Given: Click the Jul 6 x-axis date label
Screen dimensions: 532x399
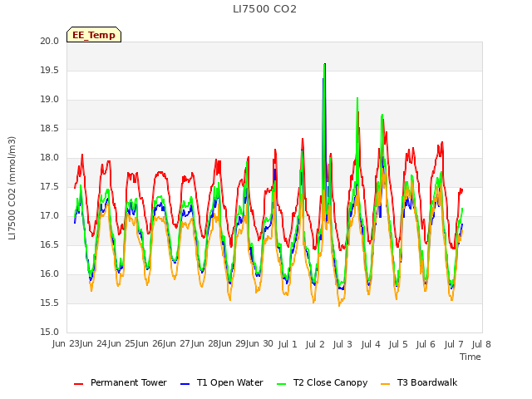Looking at the screenshot, I should pos(426,344).
